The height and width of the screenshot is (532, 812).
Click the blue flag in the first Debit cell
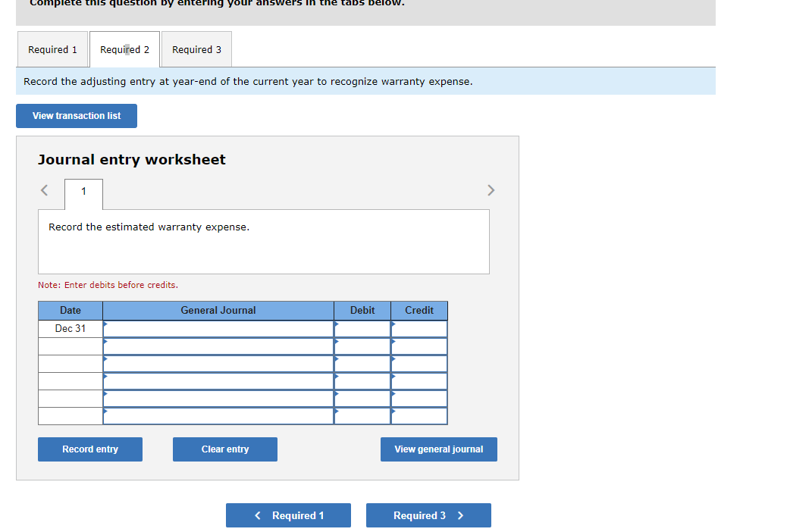336,324
